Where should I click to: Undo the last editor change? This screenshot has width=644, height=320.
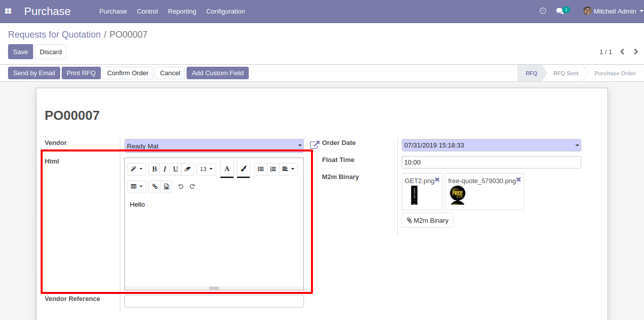click(181, 187)
